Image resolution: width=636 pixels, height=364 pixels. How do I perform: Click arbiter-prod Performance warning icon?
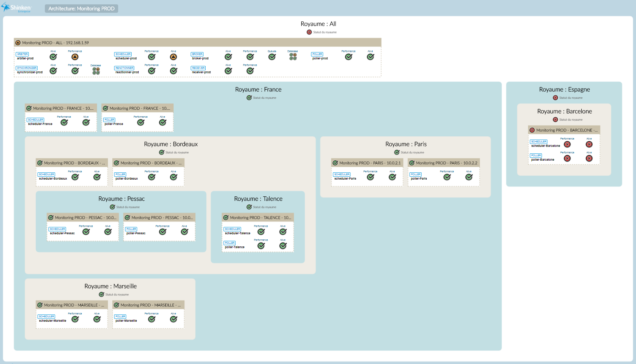click(75, 57)
